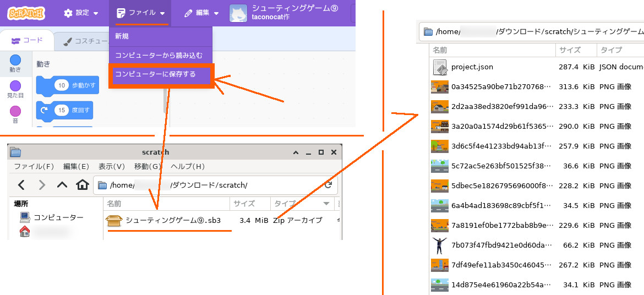Click the right panel path field

pyautogui.click(x=532, y=31)
